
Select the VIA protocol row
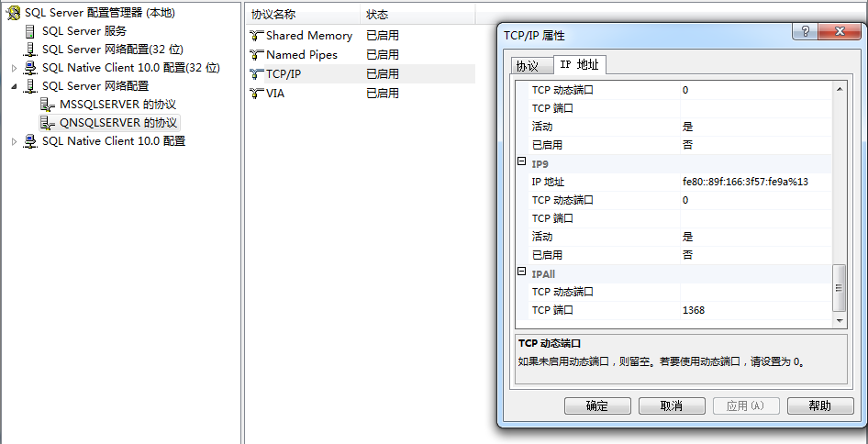pyautogui.click(x=361, y=94)
